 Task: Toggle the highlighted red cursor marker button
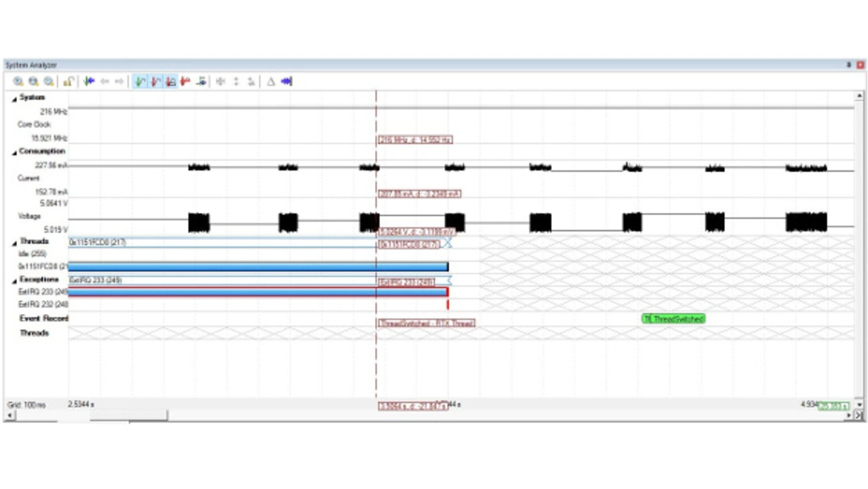point(155,81)
